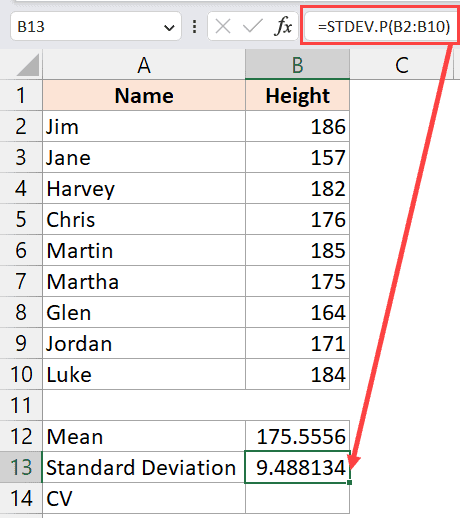Select column C header
Image resolution: width=460 pixels, height=518 pixels.
402,65
